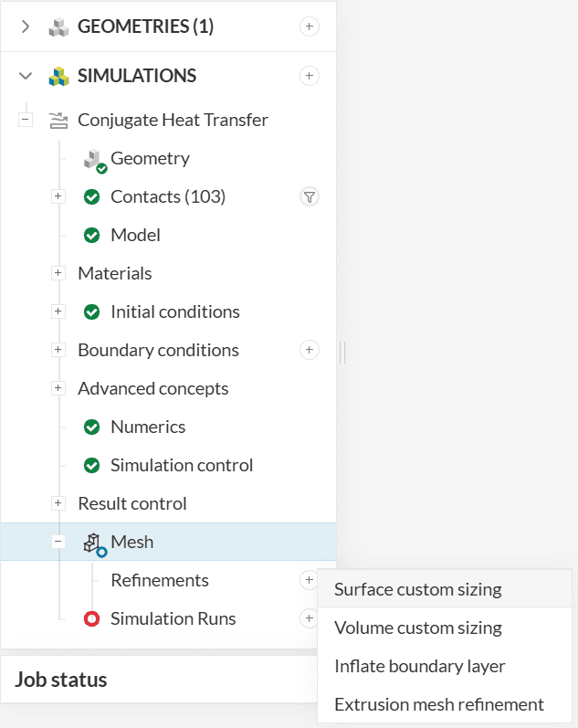
Task: Open the Numerics settings item
Action: [x=147, y=427]
